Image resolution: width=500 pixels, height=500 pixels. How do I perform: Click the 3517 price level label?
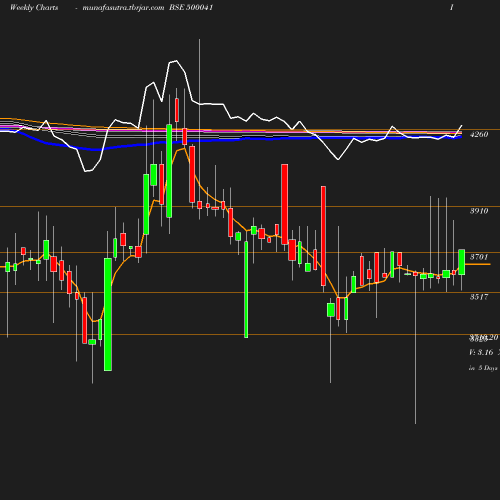(479, 297)
